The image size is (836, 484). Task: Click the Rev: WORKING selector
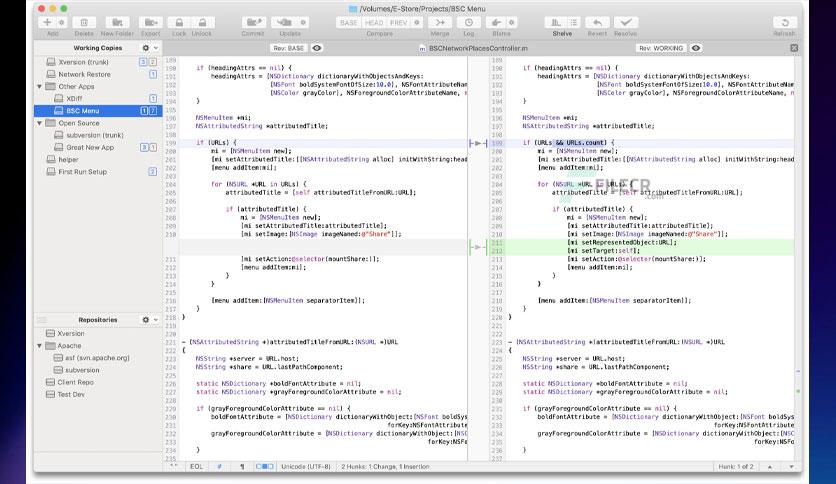(x=661, y=48)
